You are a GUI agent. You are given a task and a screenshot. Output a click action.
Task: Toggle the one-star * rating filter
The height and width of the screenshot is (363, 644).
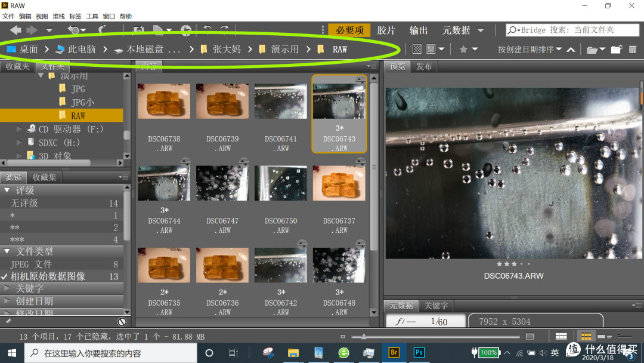[x=61, y=216]
